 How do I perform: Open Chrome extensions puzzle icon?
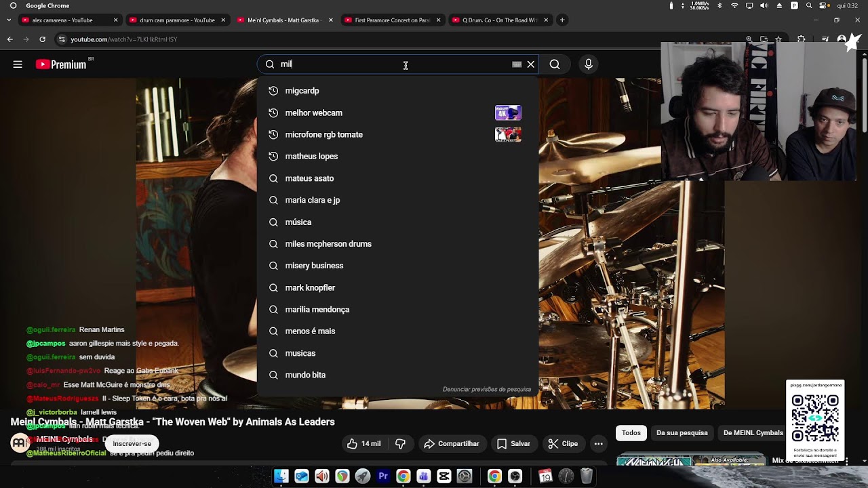click(x=801, y=39)
